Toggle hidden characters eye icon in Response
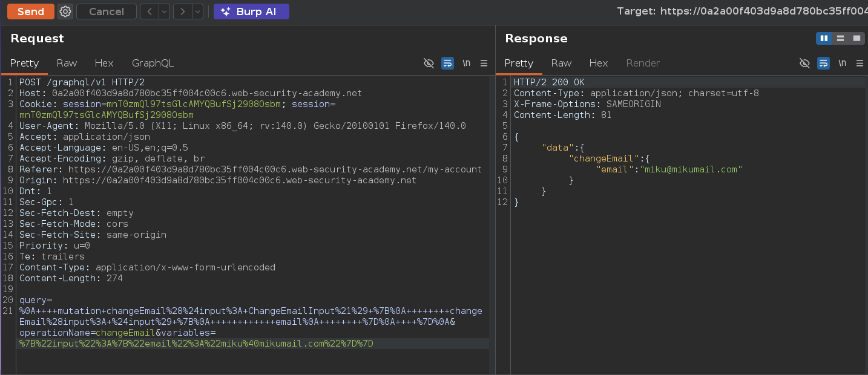Image resolution: width=868 pixels, height=375 pixels. tap(804, 63)
